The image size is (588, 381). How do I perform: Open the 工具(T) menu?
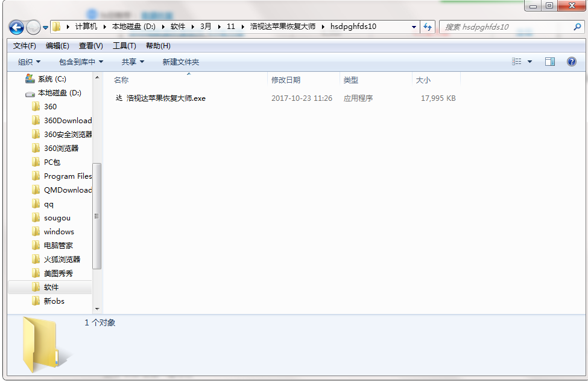pos(124,46)
